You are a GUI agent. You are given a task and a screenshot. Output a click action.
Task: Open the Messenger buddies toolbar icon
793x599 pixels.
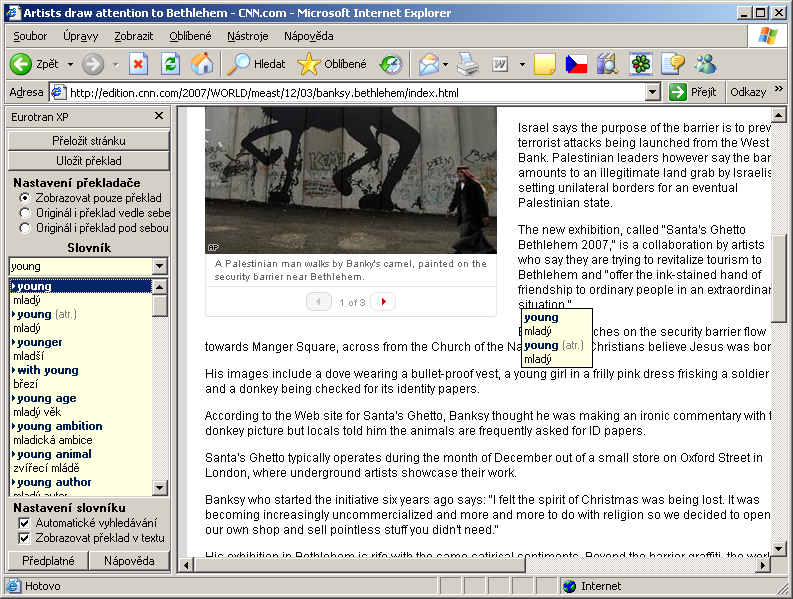click(706, 64)
